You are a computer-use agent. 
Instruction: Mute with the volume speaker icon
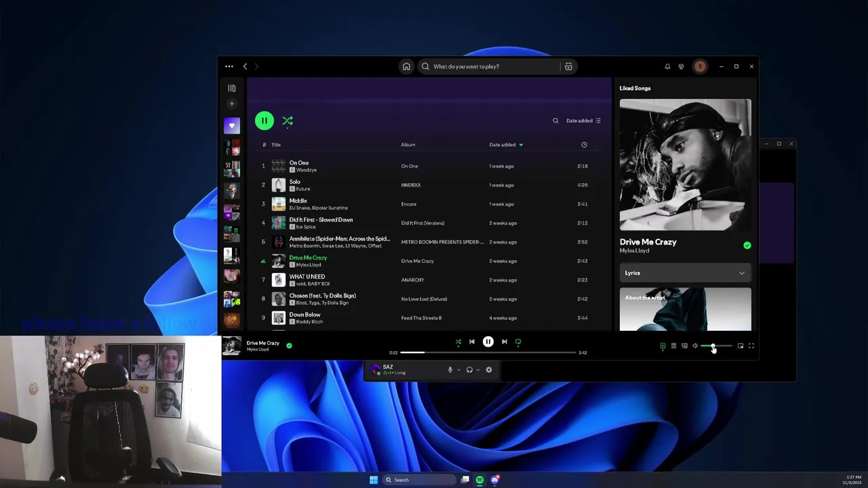point(695,346)
